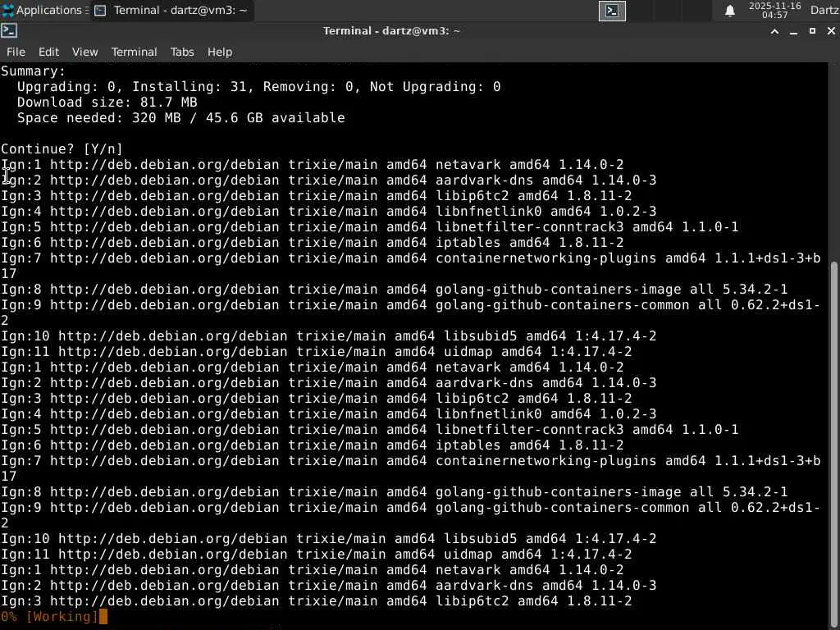Screen dimensions: 840x630
Task: Click the terminal launcher icon in top panel
Action: click(612, 11)
